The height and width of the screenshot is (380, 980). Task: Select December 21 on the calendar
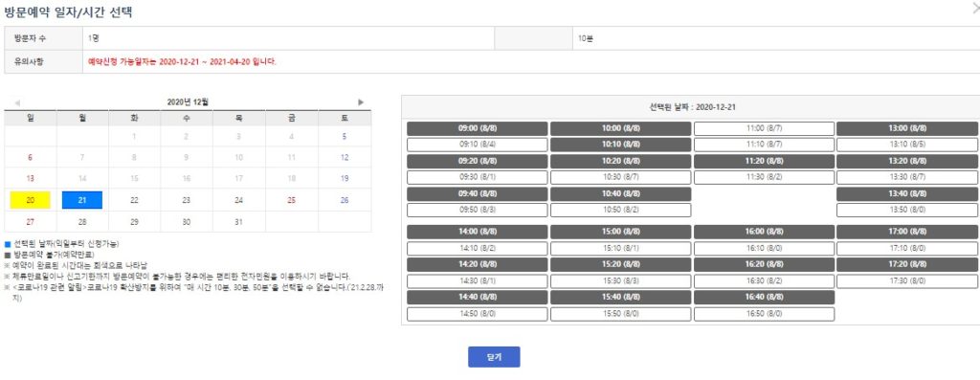pos(82,200)
